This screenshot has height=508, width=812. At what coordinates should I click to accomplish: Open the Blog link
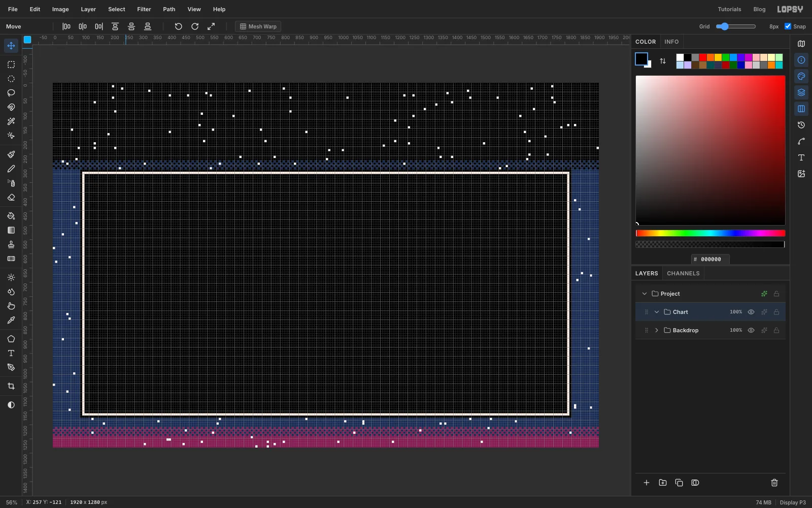click(759, 9)
